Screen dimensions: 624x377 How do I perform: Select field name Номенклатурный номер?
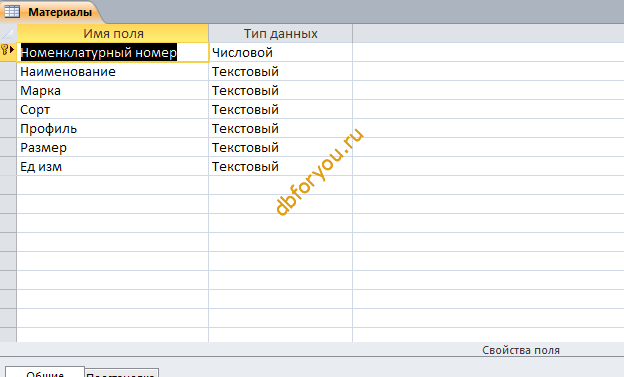point(113,53)
